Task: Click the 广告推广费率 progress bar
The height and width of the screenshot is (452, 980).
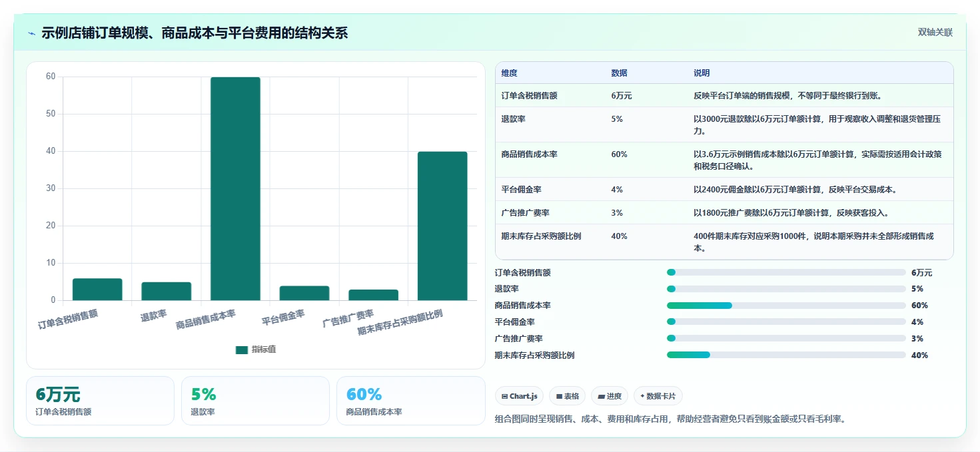Action: 786,338
